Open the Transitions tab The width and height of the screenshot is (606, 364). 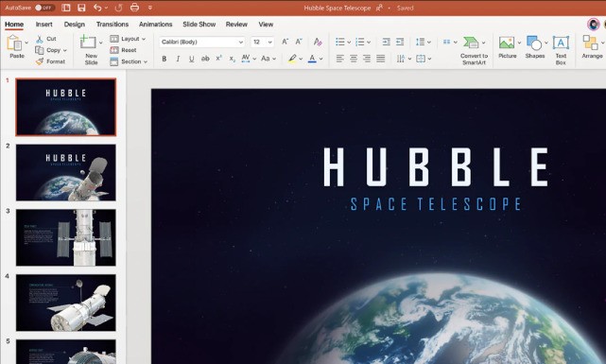click(x=113, y=24)
